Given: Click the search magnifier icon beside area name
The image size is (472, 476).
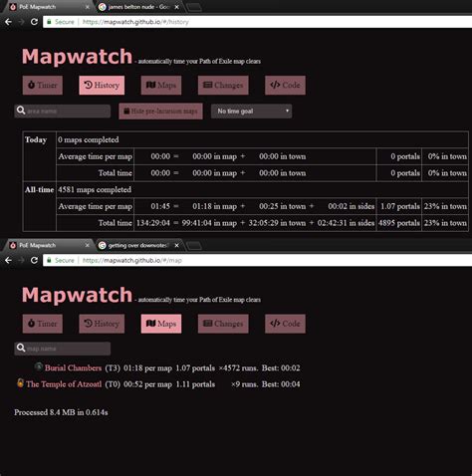Looking at the screenshot, I should (x=21, y=111).
